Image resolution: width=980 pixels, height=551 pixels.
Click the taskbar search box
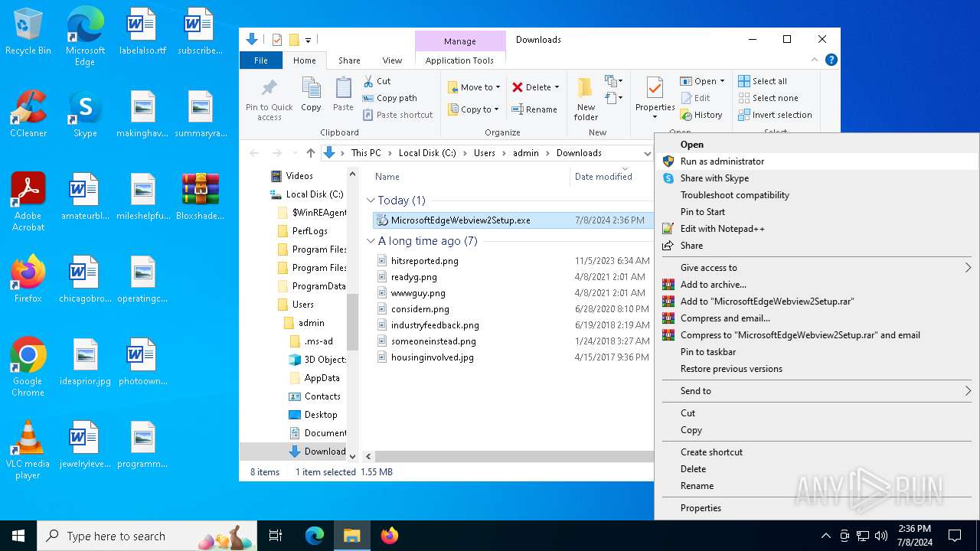(x=148, y=536)
